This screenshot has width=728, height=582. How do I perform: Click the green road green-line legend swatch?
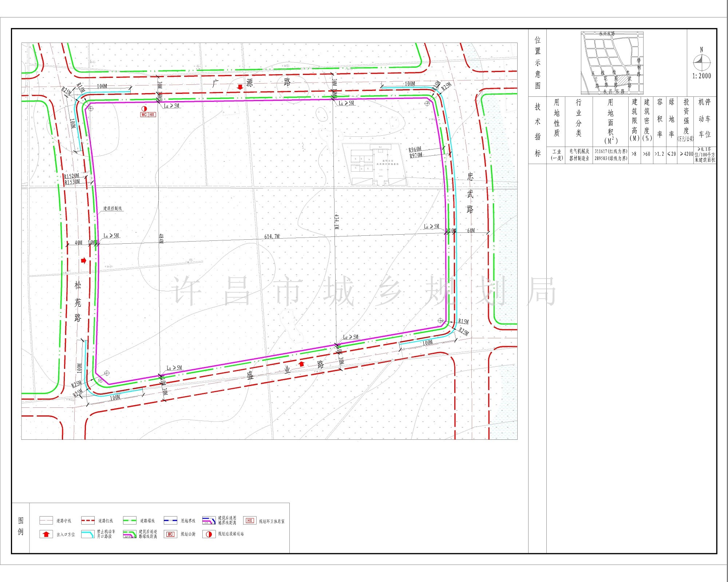(130, 521)
